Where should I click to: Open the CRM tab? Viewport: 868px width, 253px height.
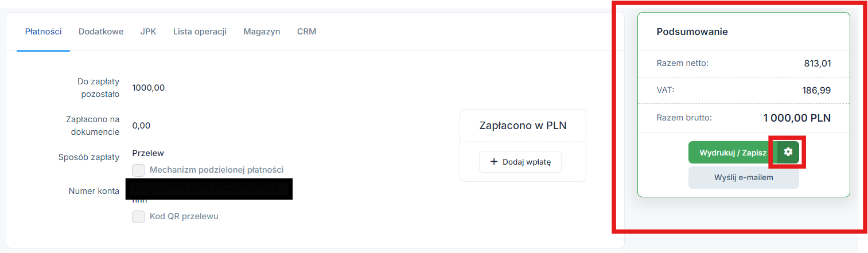pyautogui.click(x=306, y=32)
